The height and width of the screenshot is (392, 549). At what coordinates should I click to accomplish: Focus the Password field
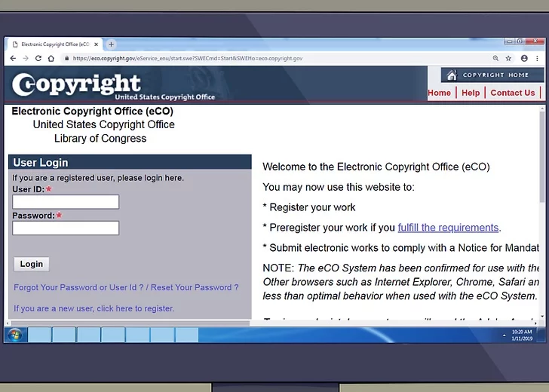tap(66, 228)
